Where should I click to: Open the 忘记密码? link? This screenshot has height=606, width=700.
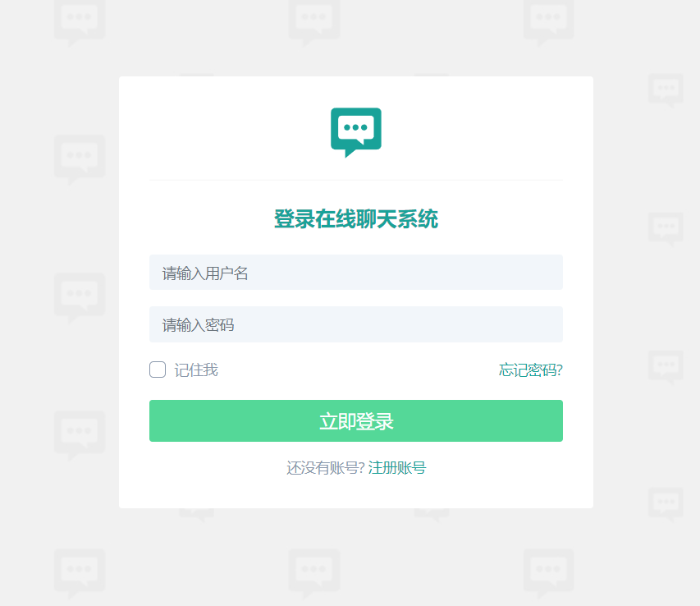531,370
